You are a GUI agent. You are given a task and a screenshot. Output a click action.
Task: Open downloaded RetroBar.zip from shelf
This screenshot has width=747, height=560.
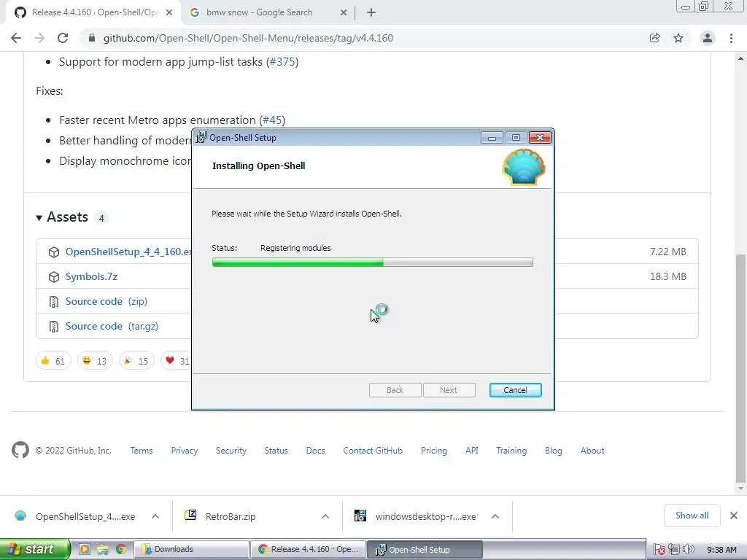click(x=231, y=516)
